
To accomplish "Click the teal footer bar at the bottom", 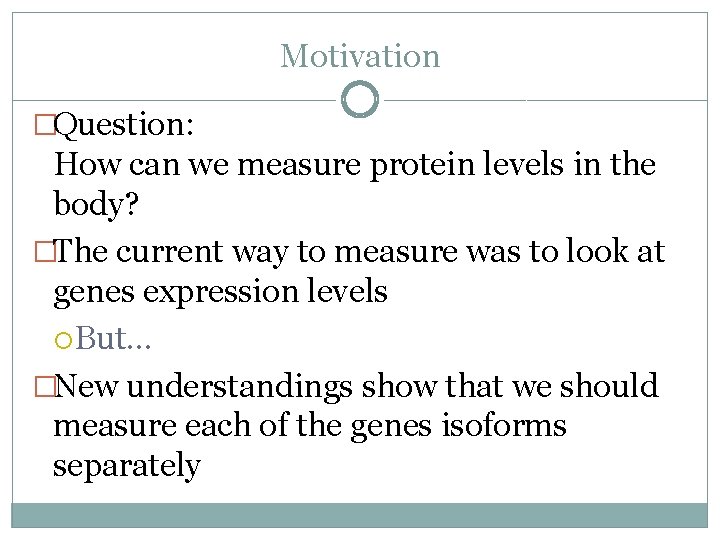I will pos(360,515).
